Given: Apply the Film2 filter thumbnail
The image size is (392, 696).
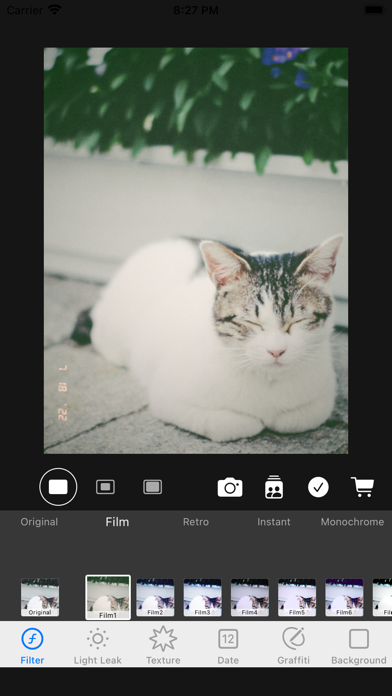Looking at the screenshot, I should (x=155, y=597).
